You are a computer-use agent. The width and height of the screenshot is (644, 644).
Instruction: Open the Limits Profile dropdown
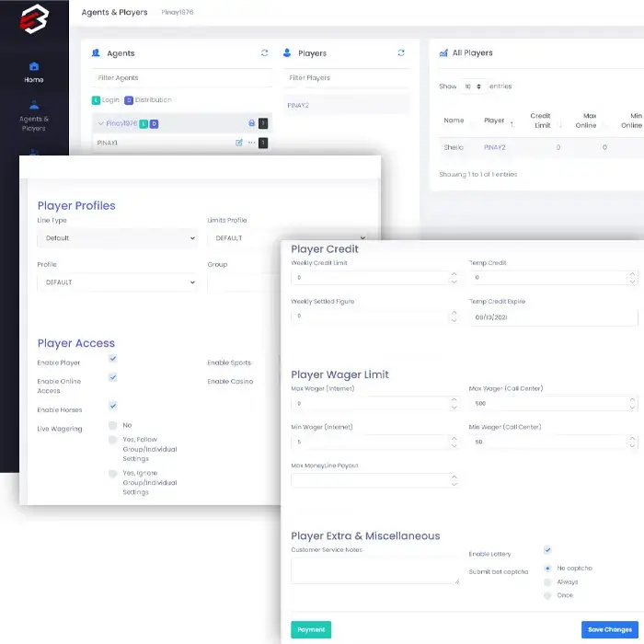287,238
